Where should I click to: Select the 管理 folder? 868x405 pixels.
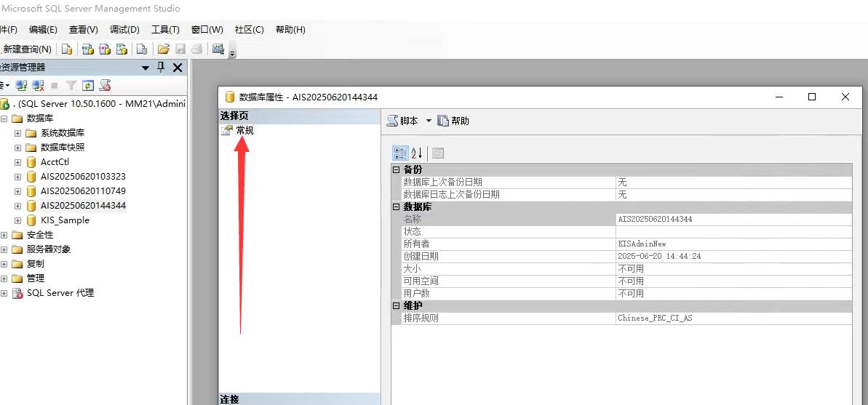coord(36,278)
